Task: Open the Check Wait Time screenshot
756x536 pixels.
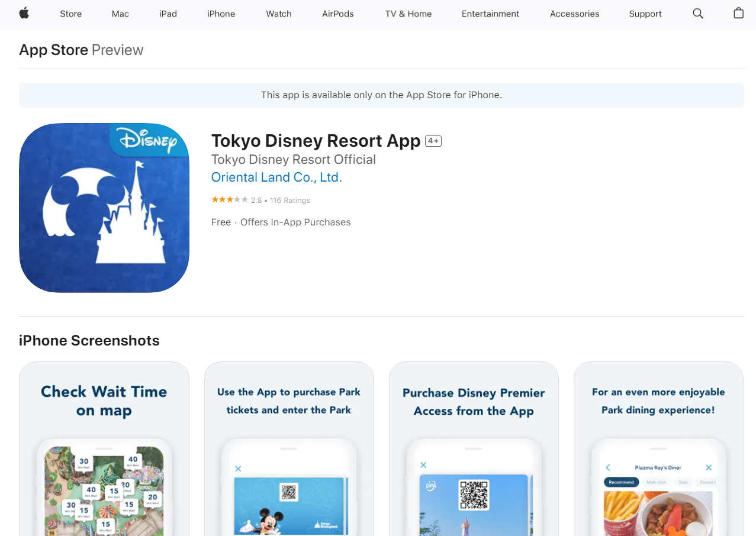Action: tap(104, 449)
